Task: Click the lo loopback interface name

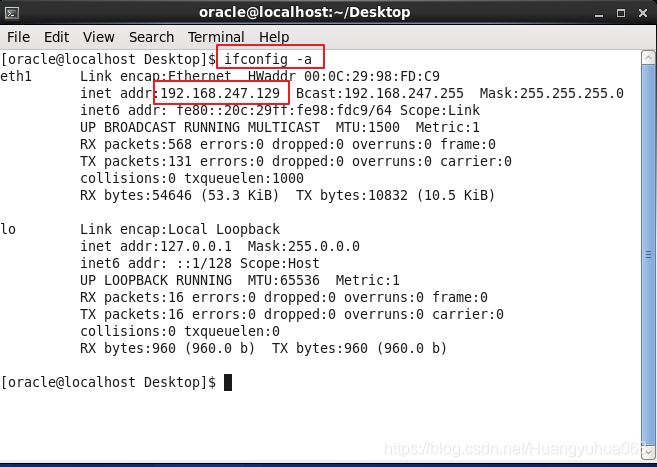Action: [9, 229]
